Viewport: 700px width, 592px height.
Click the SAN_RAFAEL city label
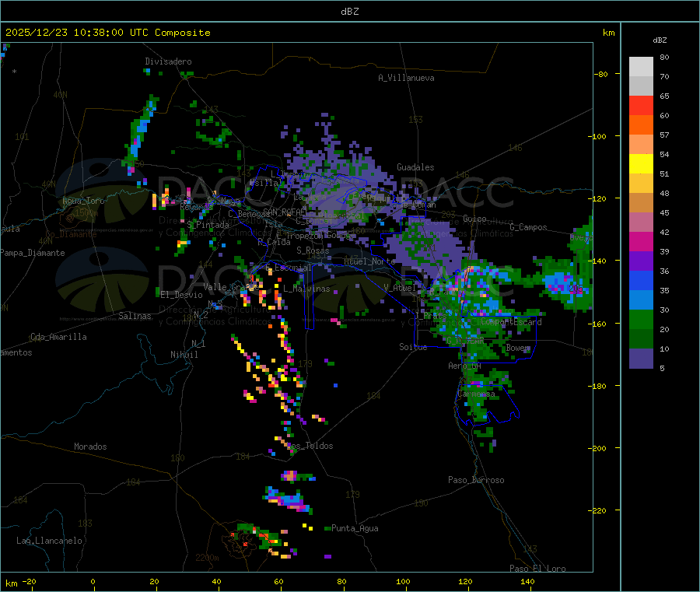[x=285, y=212]
